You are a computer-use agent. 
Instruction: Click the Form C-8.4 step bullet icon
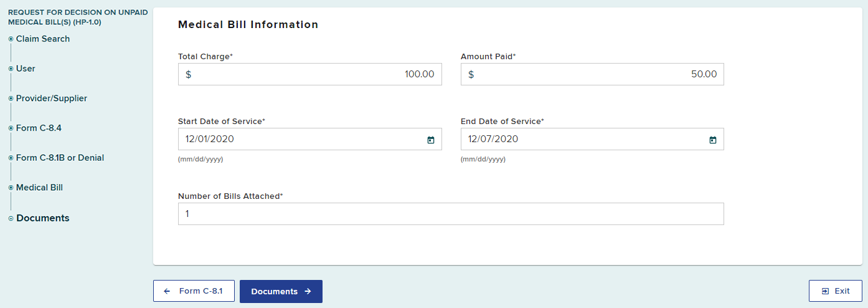[x=11, y=128]
